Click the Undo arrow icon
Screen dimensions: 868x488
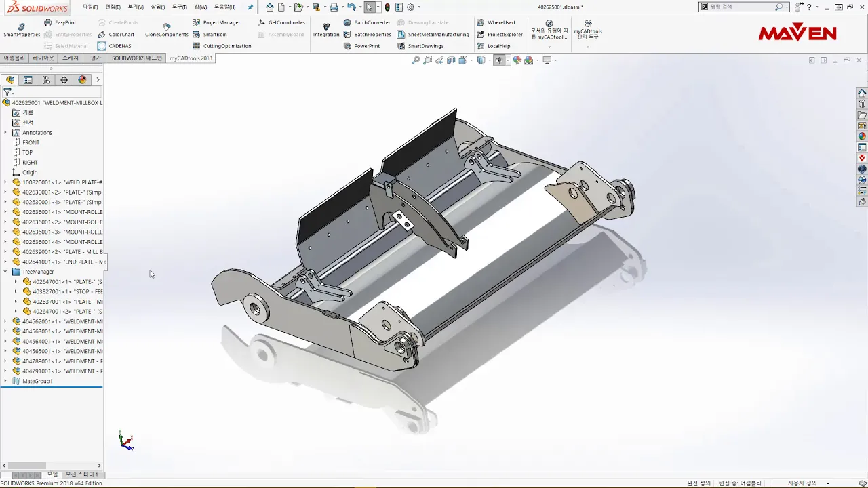(351, 7)
